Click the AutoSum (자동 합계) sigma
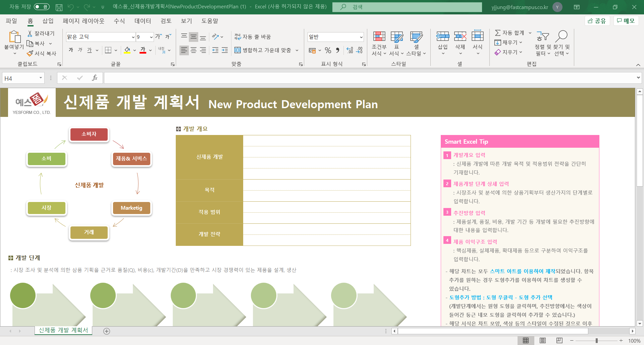The width and height of the screenshot is (644, 345). pos(498,33)
